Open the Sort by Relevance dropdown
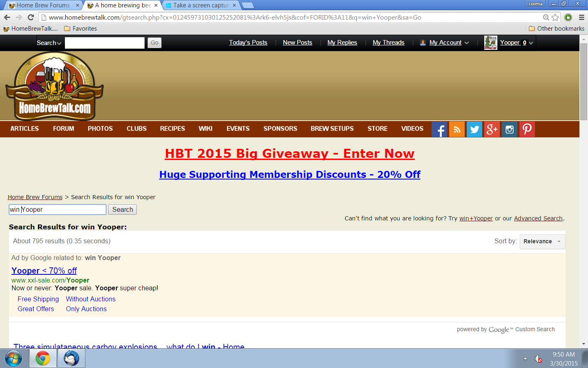Screen dimensions: 588x368 [x=542, y=241]
